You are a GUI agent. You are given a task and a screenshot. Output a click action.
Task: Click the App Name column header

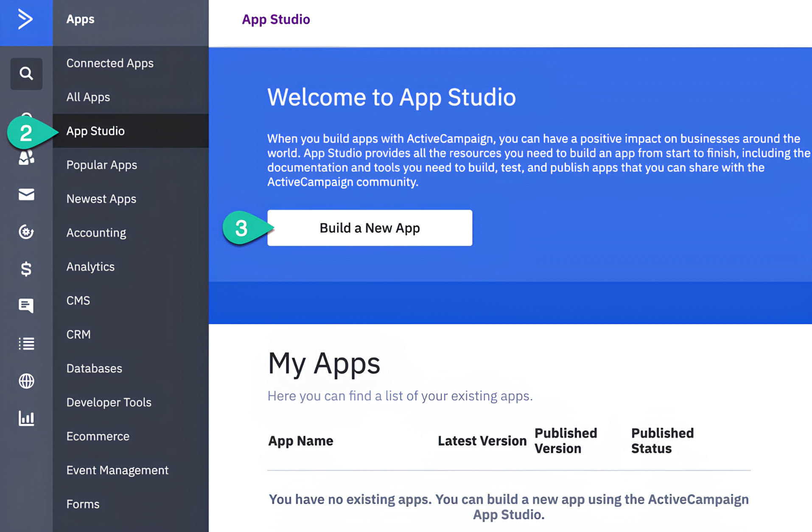[301, 441]
